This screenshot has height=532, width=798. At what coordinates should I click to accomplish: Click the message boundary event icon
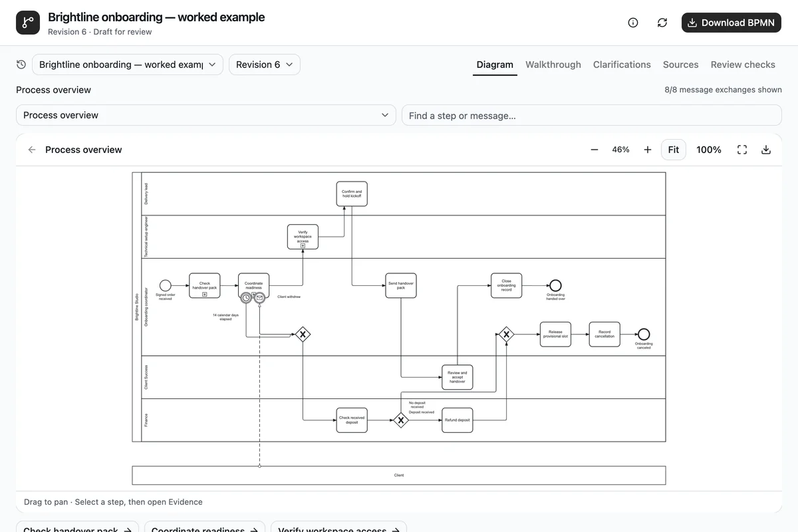(x=260, y=298)
